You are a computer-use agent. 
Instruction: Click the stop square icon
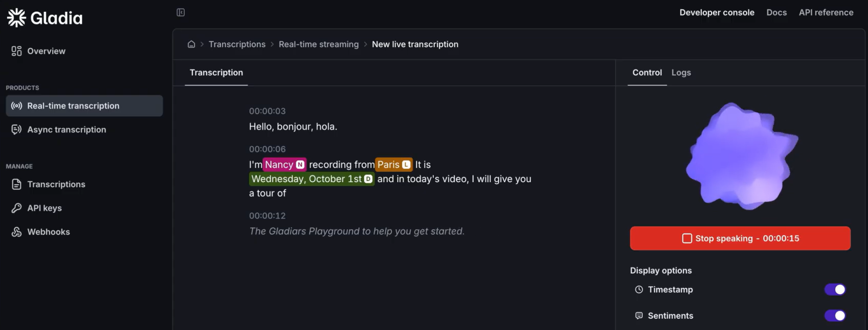coord(687,238)
